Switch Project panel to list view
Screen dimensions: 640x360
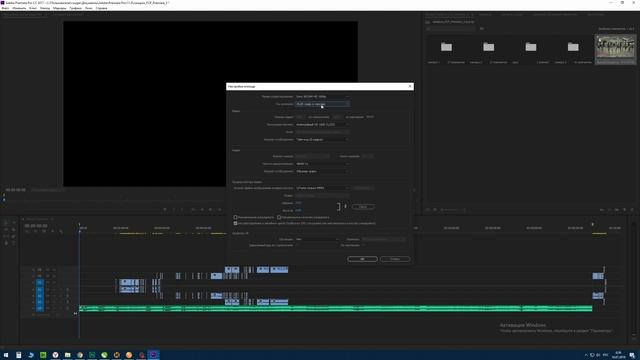pos(428,210)
